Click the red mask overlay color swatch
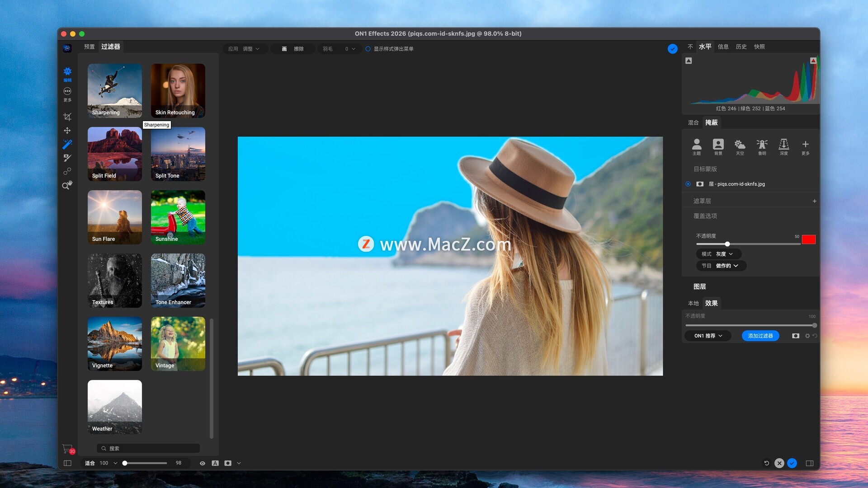The image size is (868, 488). 808,239
